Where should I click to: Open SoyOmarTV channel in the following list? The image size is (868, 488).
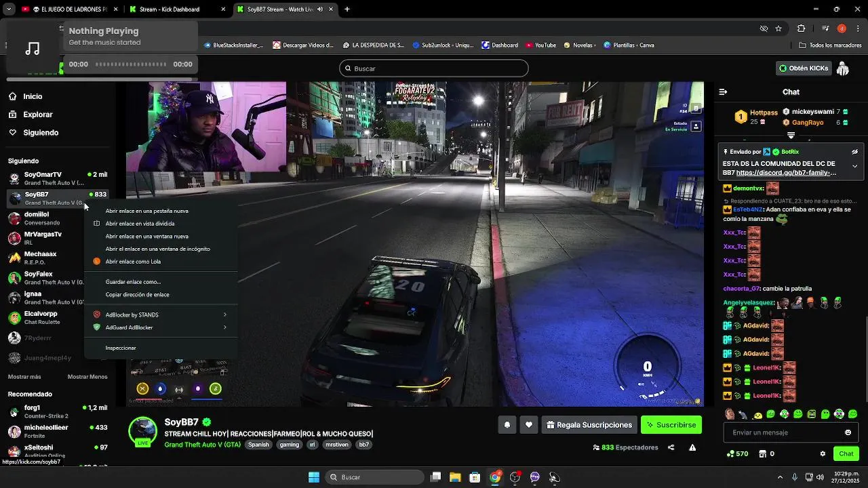pos(58,178)
